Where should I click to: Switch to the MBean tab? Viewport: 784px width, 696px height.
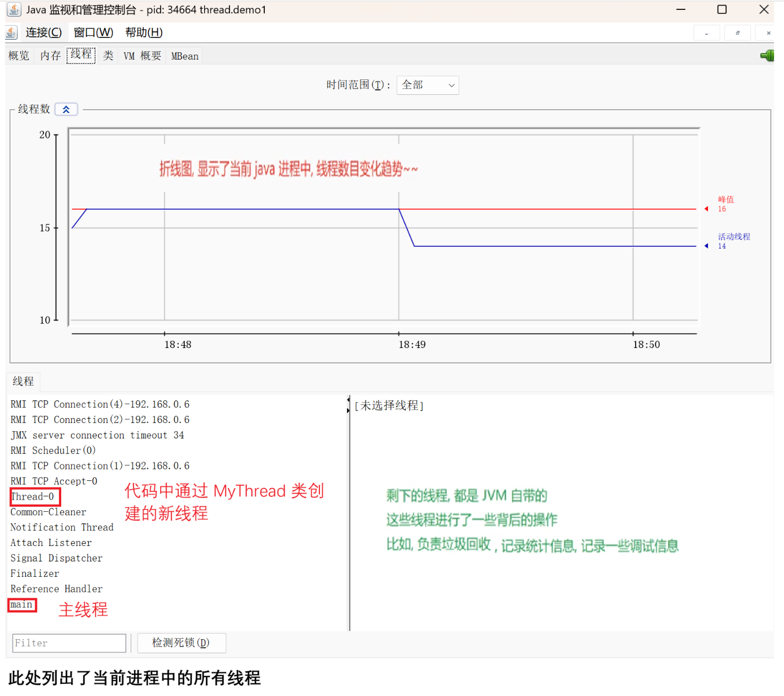coord(185,56)
